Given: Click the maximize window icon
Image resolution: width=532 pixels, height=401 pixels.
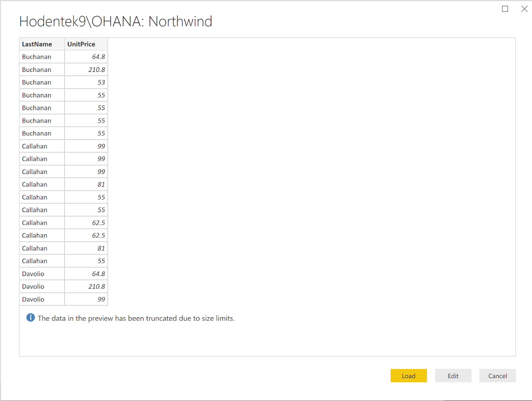Looking at the screenshot, I should [505, 9].
